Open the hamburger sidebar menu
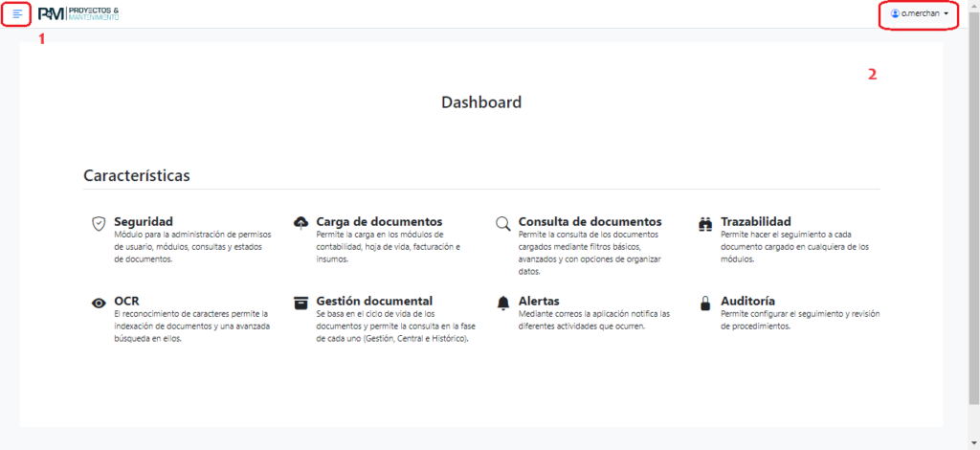The image size is (980, 450). pyautogui.click(x=17, y=14)
